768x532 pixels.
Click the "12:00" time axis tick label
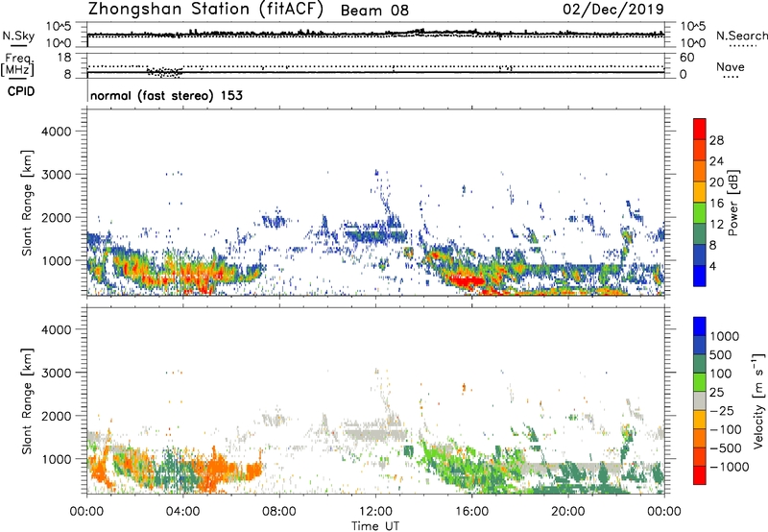click(375, 512)
